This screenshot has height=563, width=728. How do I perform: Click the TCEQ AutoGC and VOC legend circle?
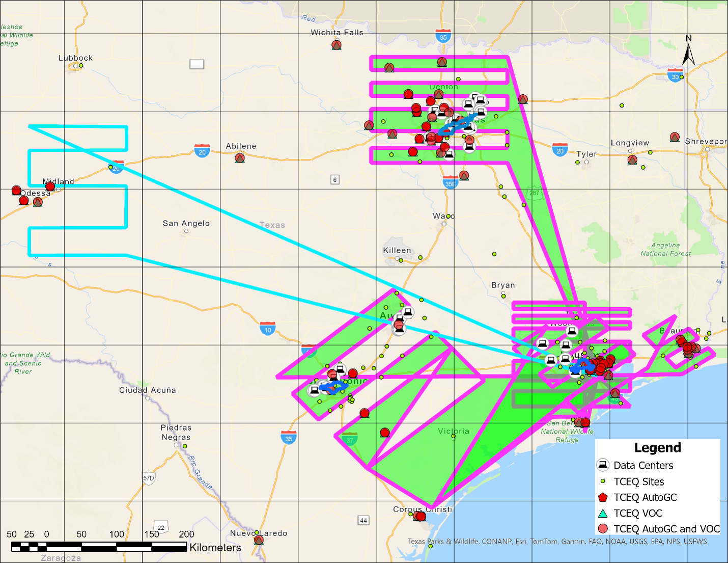[603, 529]
